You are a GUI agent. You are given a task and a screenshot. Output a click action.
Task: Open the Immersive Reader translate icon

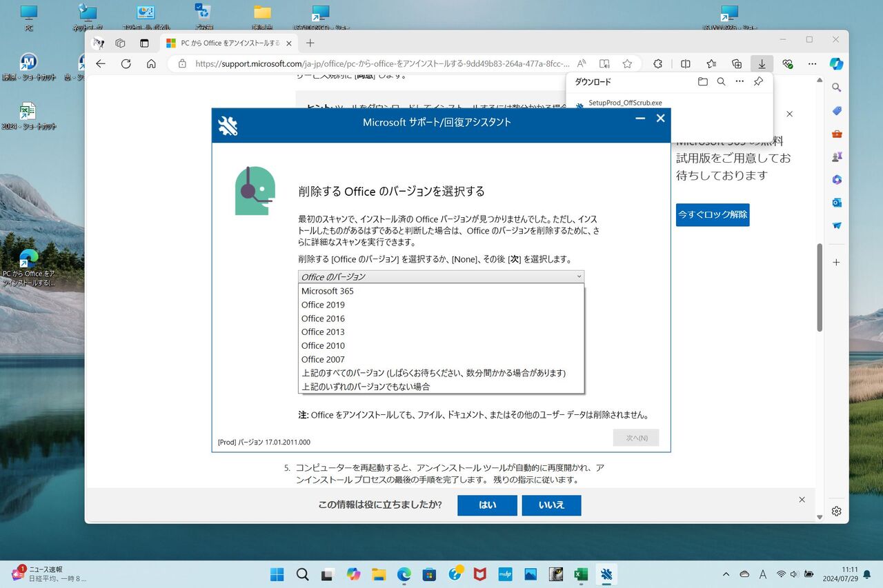click(604, 63)
